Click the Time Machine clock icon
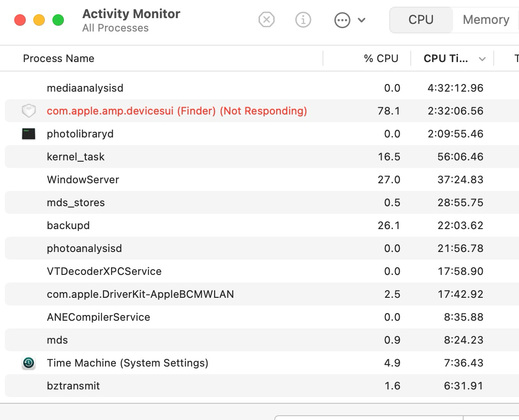Image resolution: width=519 pixels, height=420 pixels. point(29,363)
